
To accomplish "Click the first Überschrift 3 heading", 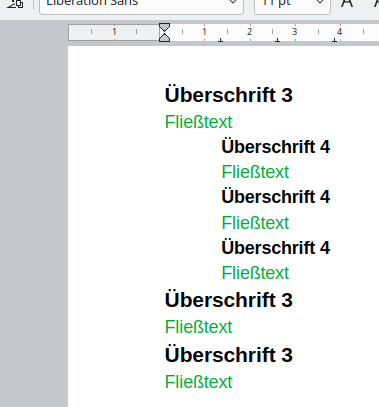I will 229,95.
